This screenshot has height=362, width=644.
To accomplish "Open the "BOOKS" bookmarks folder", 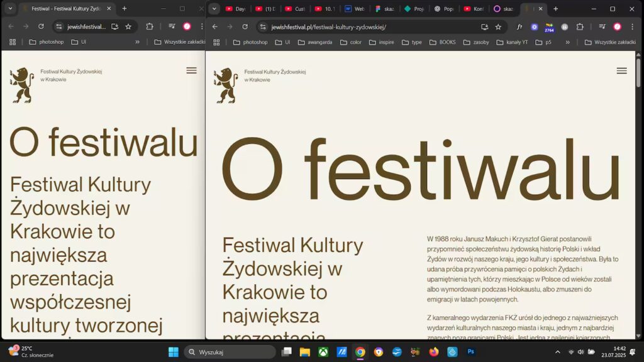I will click(x=442, y=42).
